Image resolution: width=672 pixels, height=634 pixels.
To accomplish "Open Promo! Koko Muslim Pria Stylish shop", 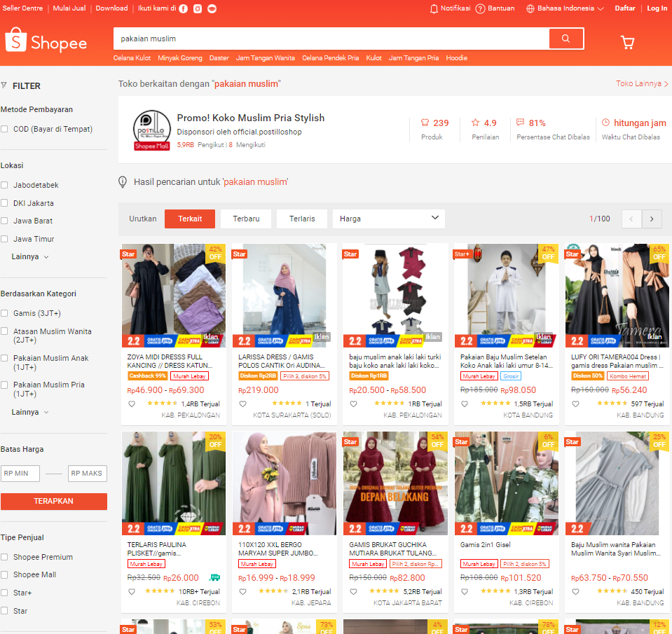I will coord(251,118).
